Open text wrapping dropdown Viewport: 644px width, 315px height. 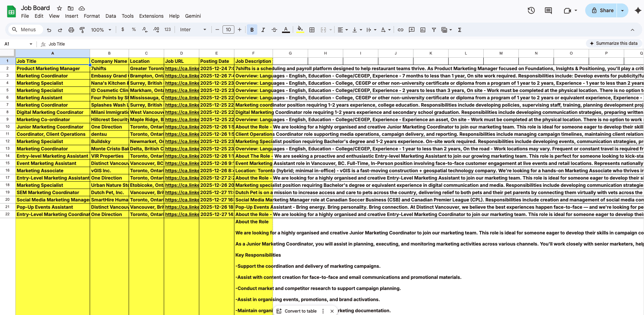[x=371, y=30]
